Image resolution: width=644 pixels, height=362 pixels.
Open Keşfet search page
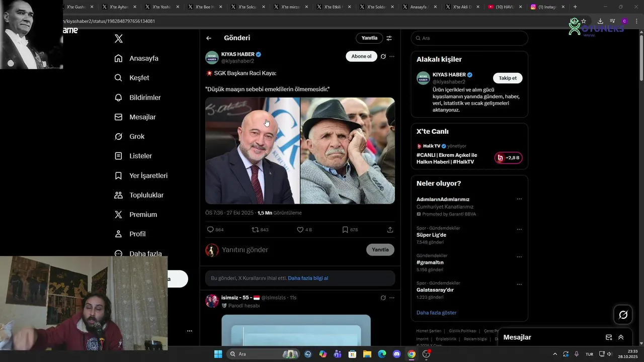[132, 78]
